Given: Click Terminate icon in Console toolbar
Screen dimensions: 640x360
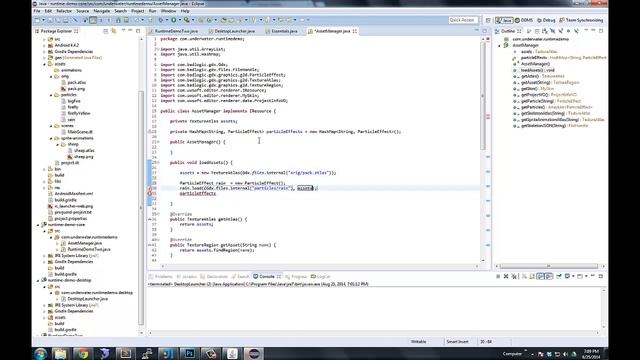Looking at the screenshot, I should click(498, 276).
